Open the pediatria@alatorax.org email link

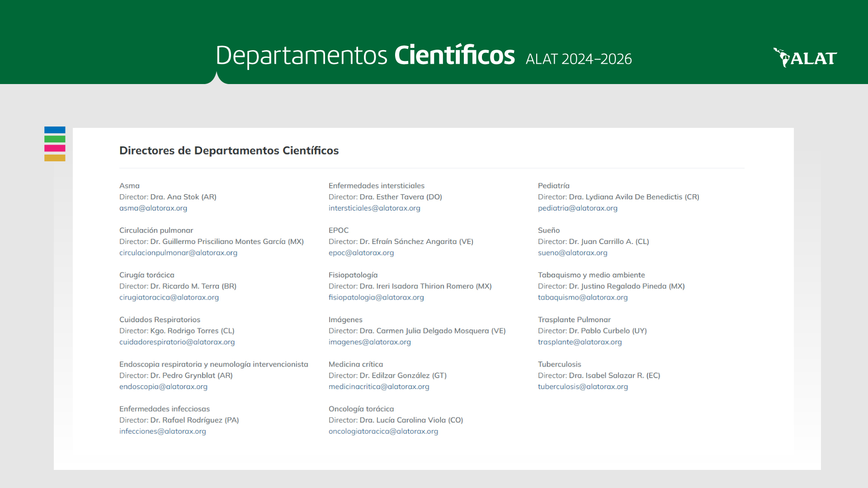coord(577,208)
